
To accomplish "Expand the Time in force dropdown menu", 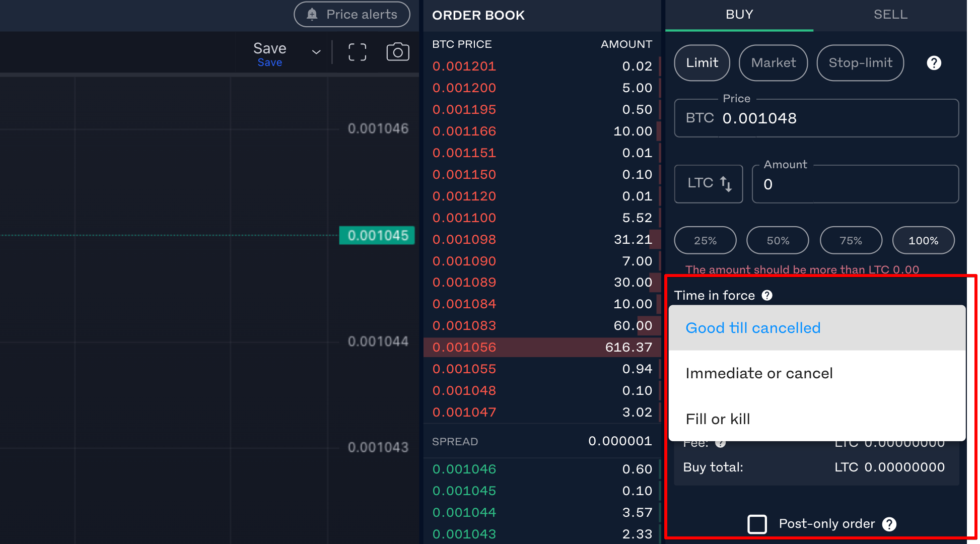I will coord(817,327).
